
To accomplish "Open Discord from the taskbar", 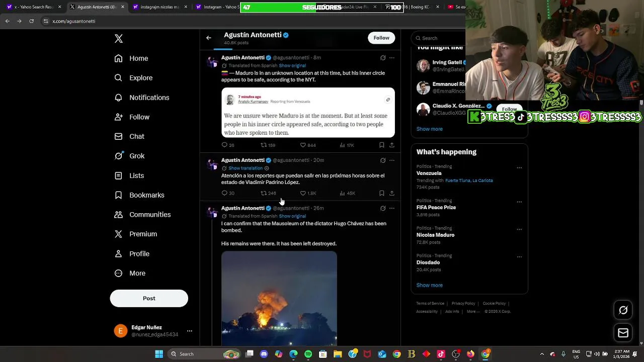I will 264,354.
